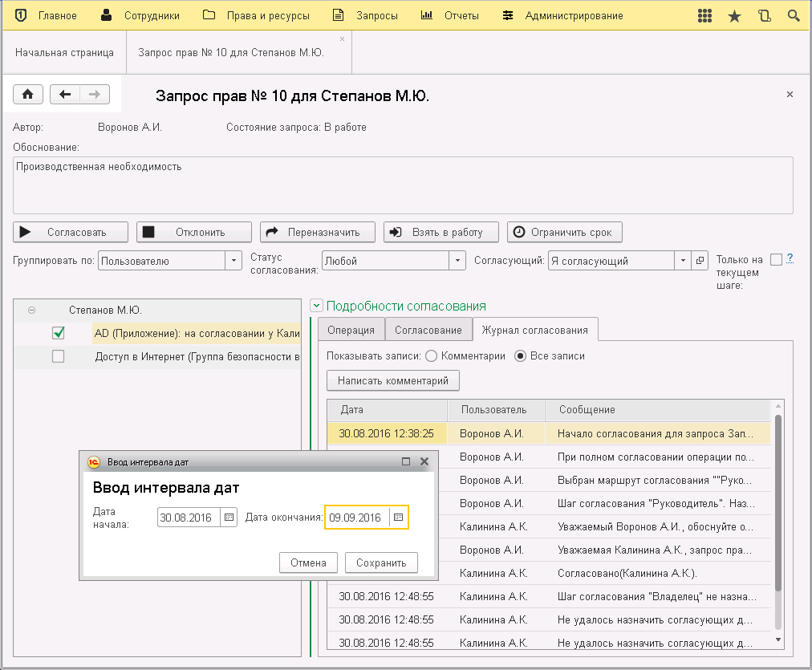This screenshot has height=670, width=812.
Task: Open favorites with the star icon
Action: [734, 16]
